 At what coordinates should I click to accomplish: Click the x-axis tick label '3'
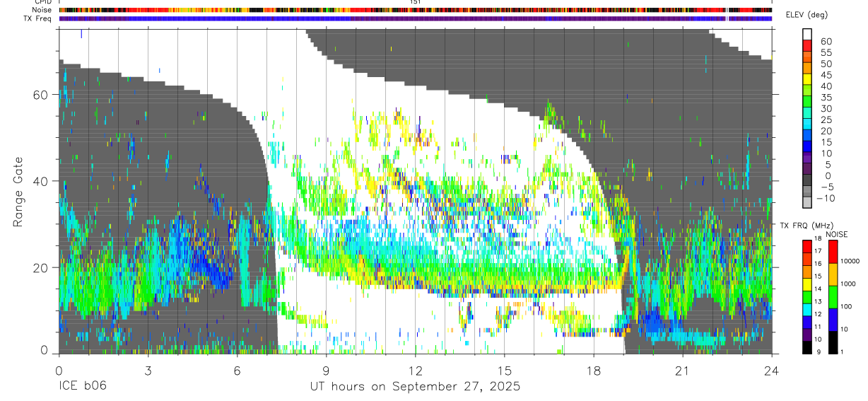click(148, 371)
